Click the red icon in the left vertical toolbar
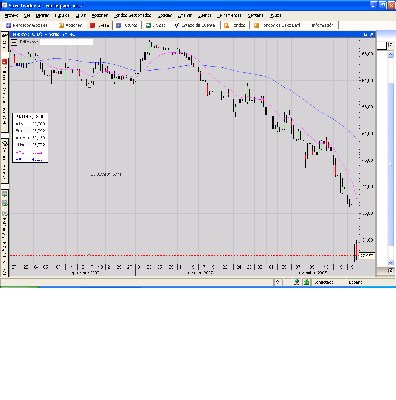This screenshot has width=396, height=400. tap(4, 62)
